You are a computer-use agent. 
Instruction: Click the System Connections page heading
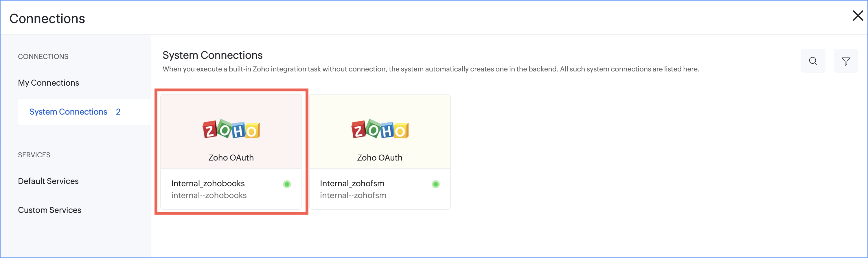(x=212, y=55)
